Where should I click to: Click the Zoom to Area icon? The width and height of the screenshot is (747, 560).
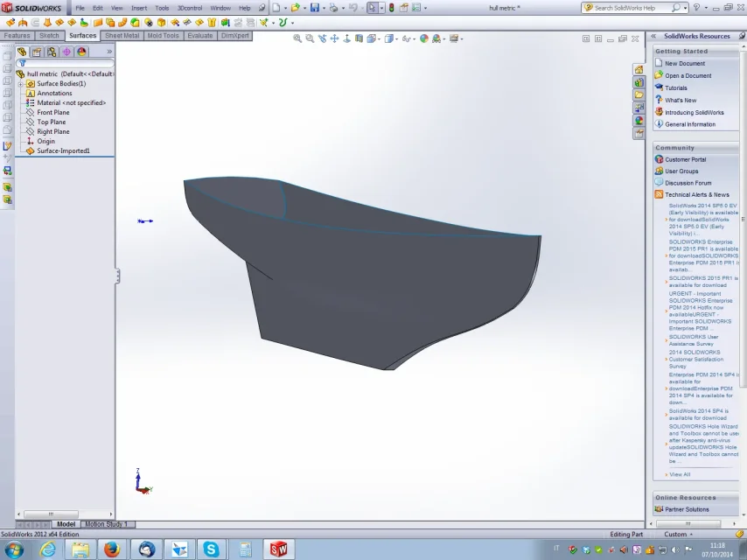[310, 38]
